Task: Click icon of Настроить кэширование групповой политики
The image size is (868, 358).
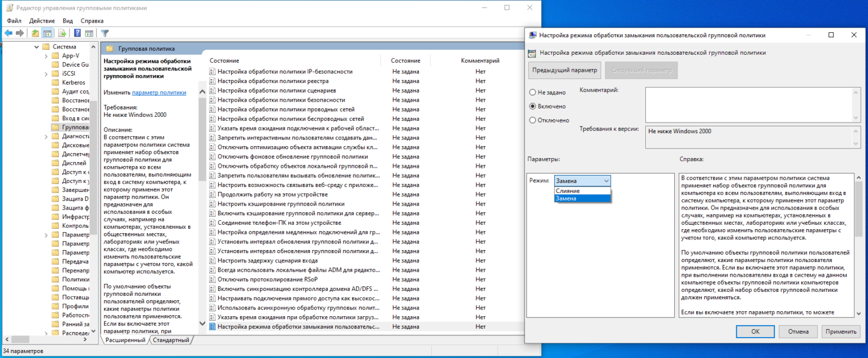Action: pos(212,204)
